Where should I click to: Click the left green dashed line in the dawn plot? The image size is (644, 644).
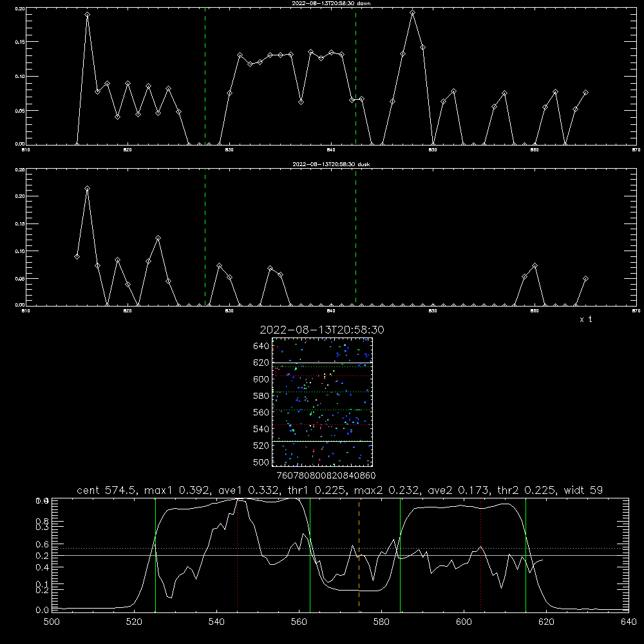point(205,76)
